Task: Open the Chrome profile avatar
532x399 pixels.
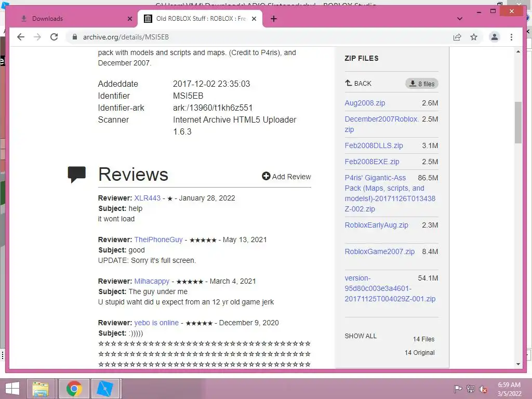Action: tap(495, 37)
